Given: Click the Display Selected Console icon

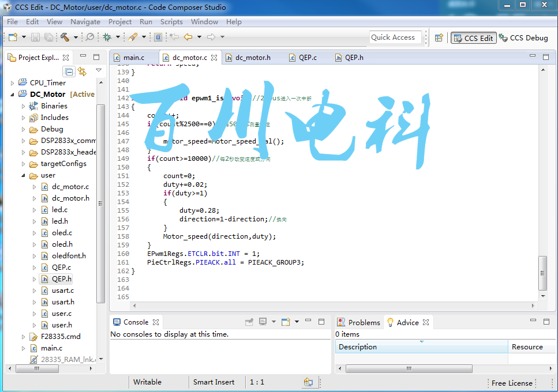Looking at the screenshot, I should (x=263, y=322).
